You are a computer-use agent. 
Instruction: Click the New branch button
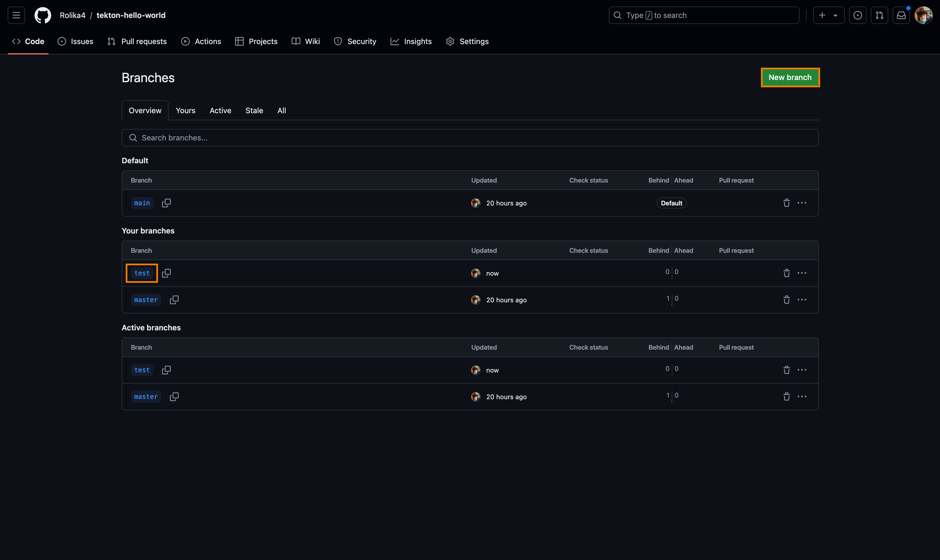(790, 77)
